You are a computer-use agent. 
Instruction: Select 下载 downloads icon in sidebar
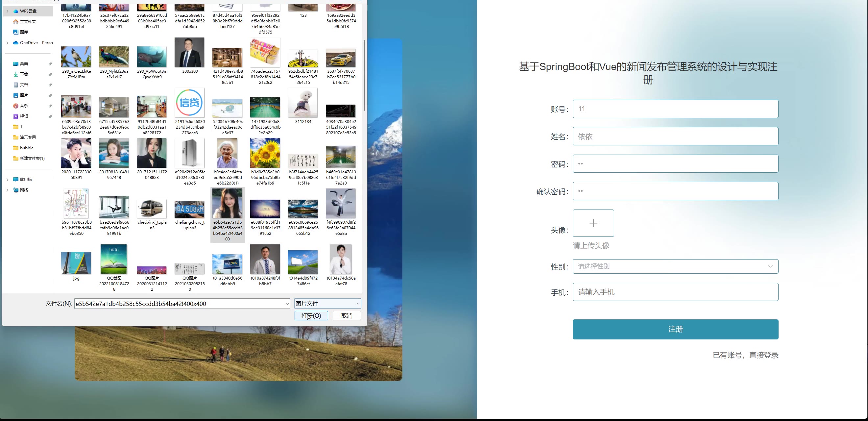click(x=15, y=74)
